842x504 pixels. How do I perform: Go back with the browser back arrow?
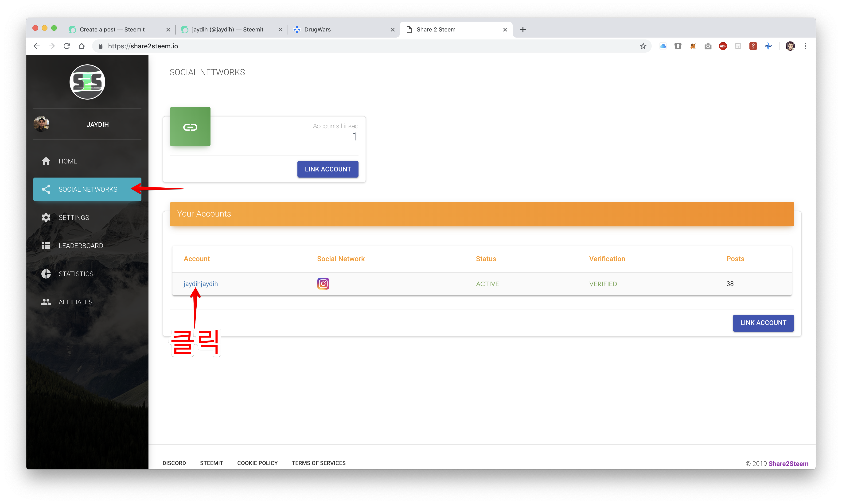click(x=37, y=46)
